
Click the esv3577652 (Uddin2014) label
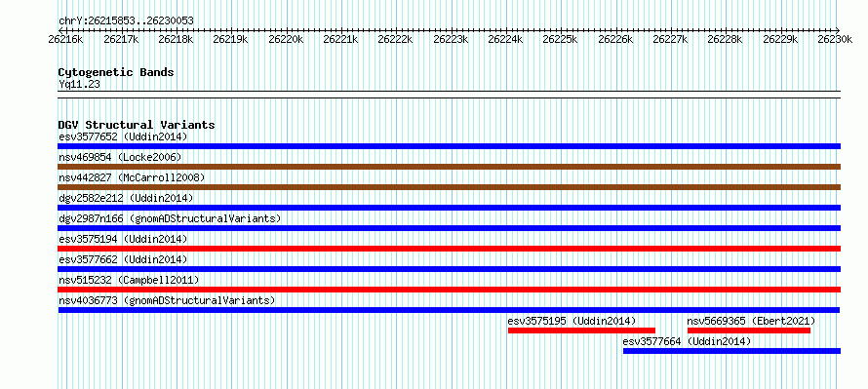pos(123,136)
